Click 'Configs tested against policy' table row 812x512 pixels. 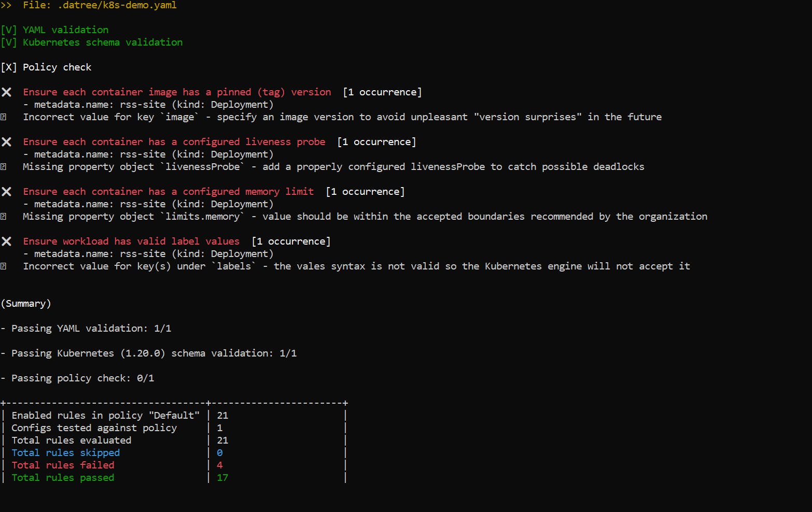click(174, 428)
